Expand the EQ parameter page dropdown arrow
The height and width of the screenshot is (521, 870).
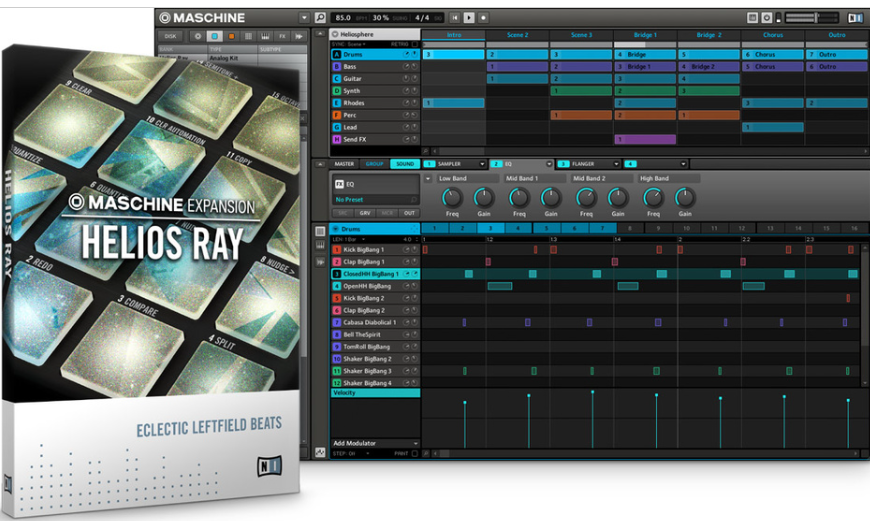(x=428, y=179)
